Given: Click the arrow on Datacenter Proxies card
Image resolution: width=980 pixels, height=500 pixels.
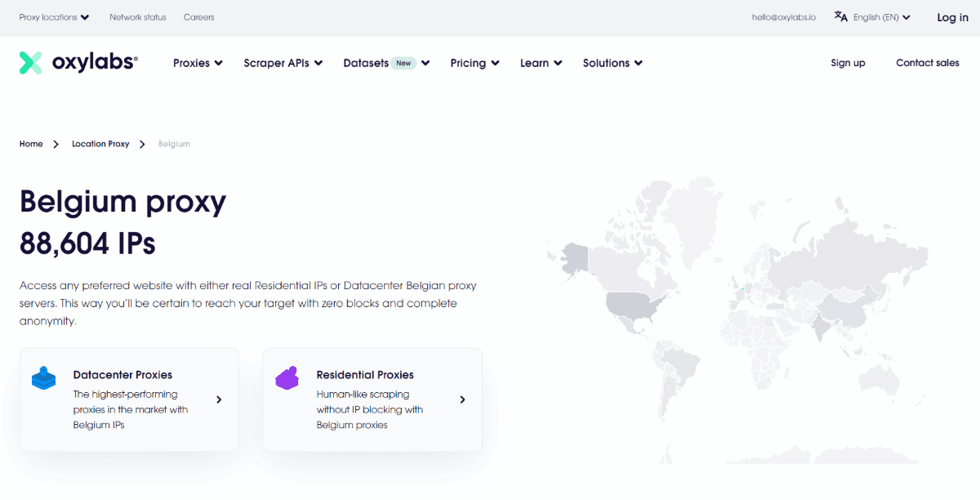Looking at the screenshot, I should tap(219, 400).
